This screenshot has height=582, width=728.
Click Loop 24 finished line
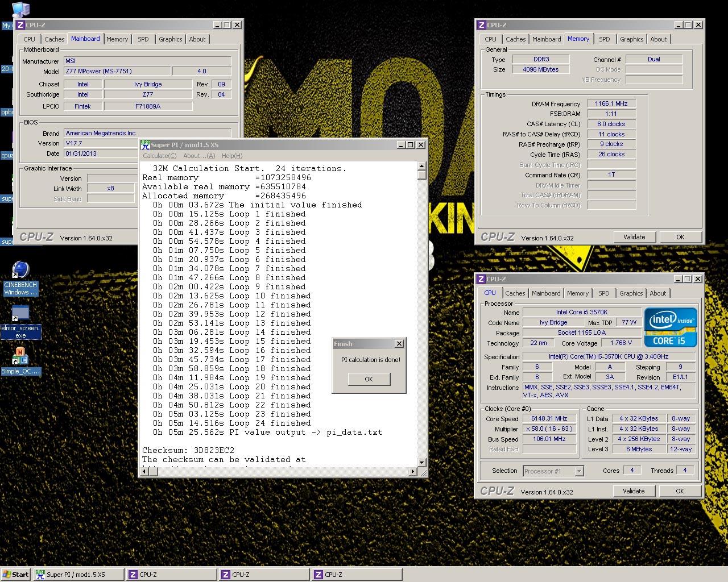click(232, 423)
